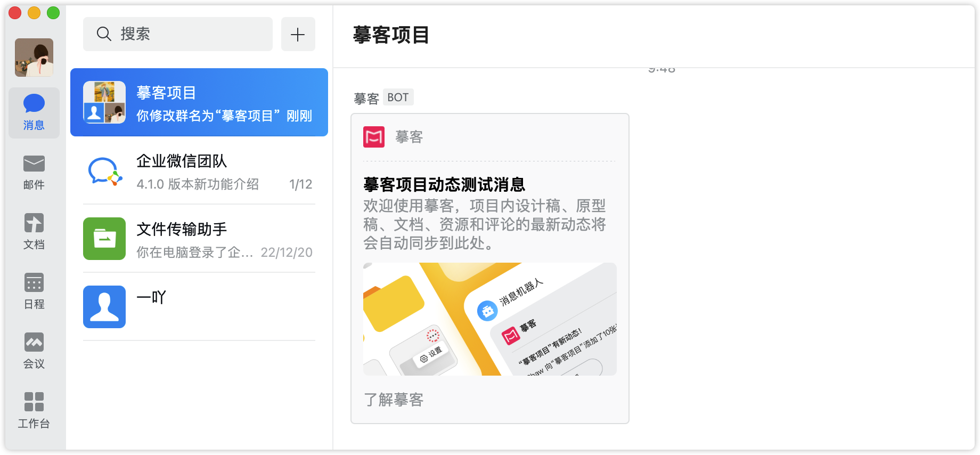The height and width of the screenshot is (455, 980).
Task: Click the red 摹客 logo in card
Action: [374, 137]
